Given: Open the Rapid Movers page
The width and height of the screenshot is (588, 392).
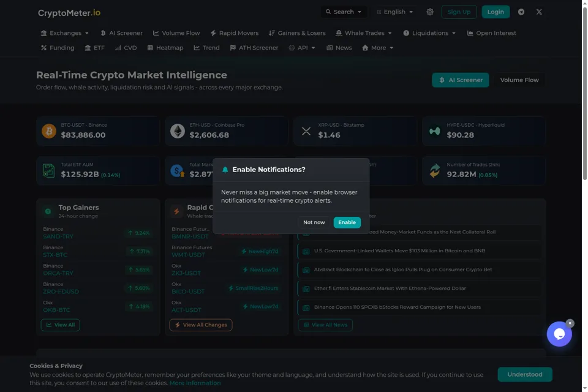Looking at the screenshot, I should (x=235, y=33).
